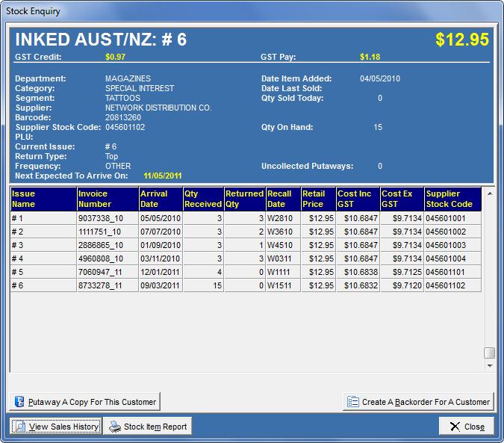504x443 pixels.
Task: Click the Putaway copy button icon
Action: tap(19, 402)
